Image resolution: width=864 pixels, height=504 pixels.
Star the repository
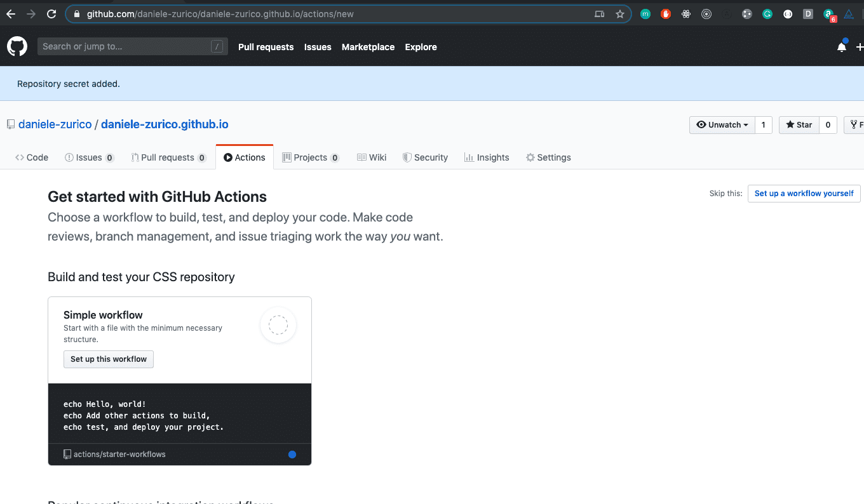tap(798, 124)
